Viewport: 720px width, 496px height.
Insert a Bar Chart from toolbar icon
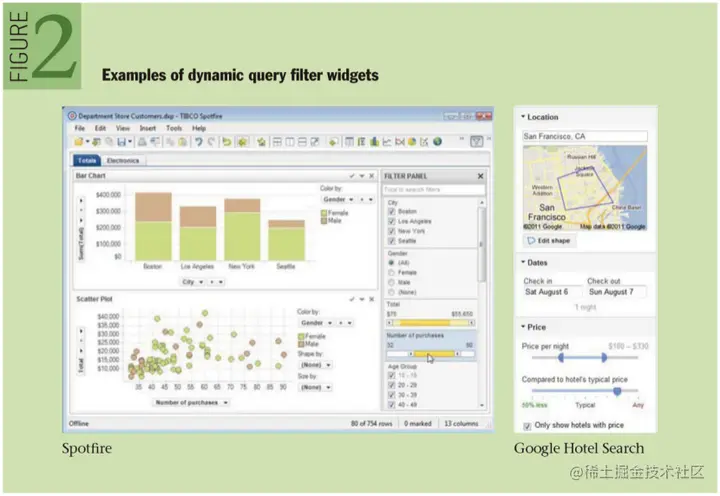point(374,142)
